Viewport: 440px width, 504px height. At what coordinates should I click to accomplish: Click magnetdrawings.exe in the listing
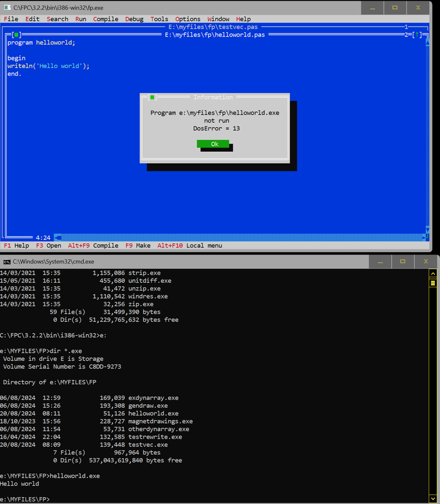(x=161, y=421)
